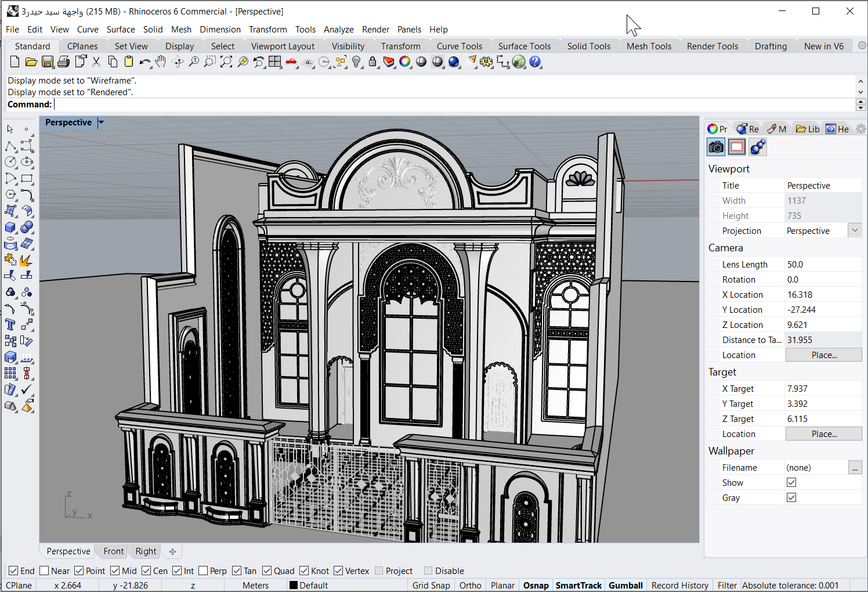Image resolution: width=868 pixels, height=592 pixels.
Task: Select the Pan view hand tool
Action: pos(161,62)
